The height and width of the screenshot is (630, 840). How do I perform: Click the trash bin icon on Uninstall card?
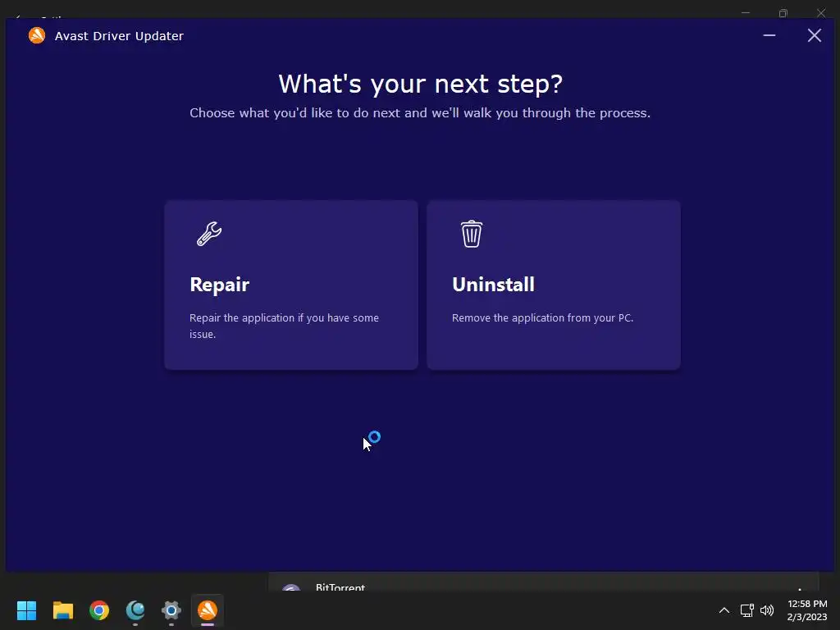point(472,234)
